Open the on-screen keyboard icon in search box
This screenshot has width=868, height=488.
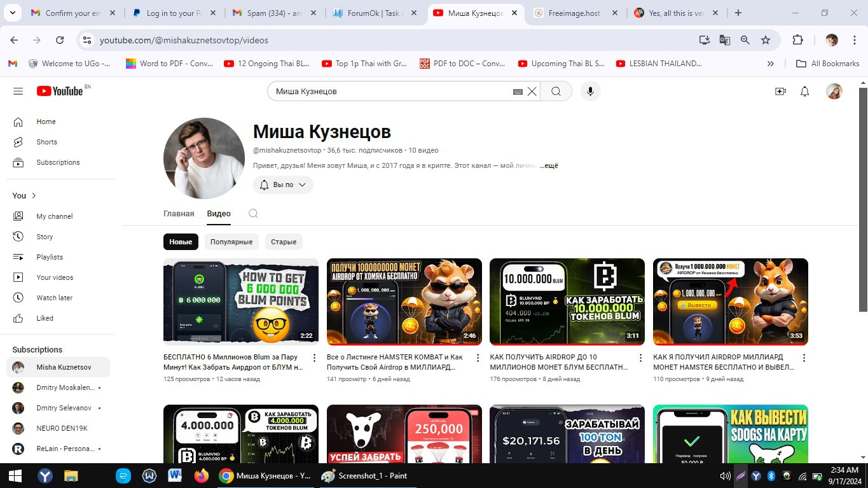(x=518, y=92)
